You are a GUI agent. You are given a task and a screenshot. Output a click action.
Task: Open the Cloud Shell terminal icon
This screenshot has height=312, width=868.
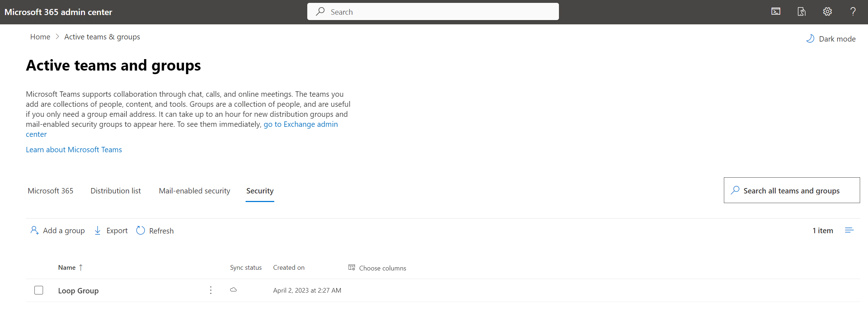[776, 11]
